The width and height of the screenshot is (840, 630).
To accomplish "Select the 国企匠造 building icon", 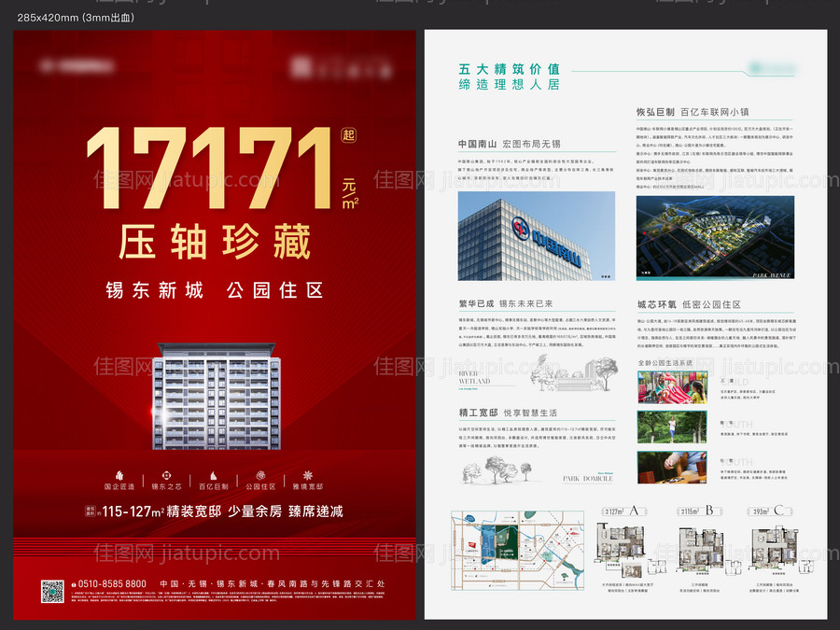I will coord(119,475).
